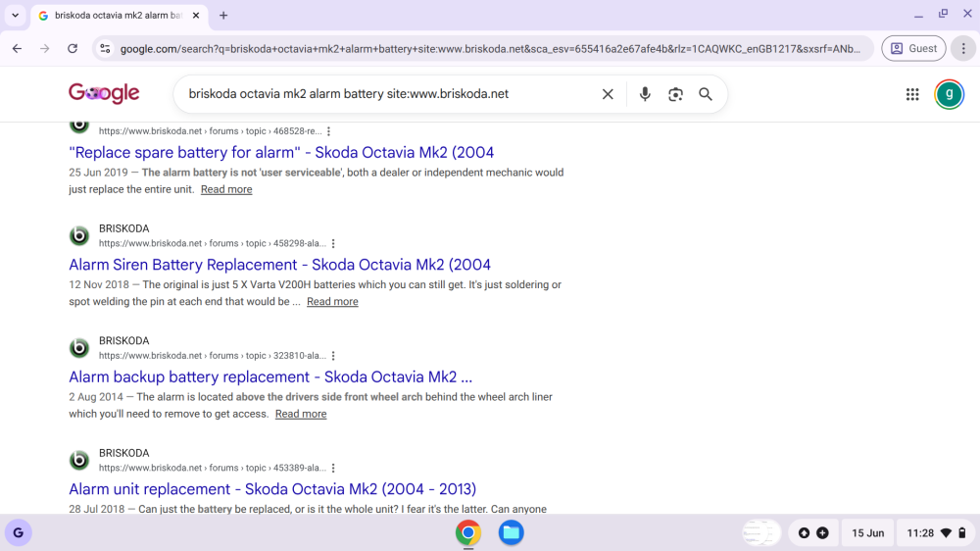Click Briskoda favicon of Alarm Siren result

[78, 235]
